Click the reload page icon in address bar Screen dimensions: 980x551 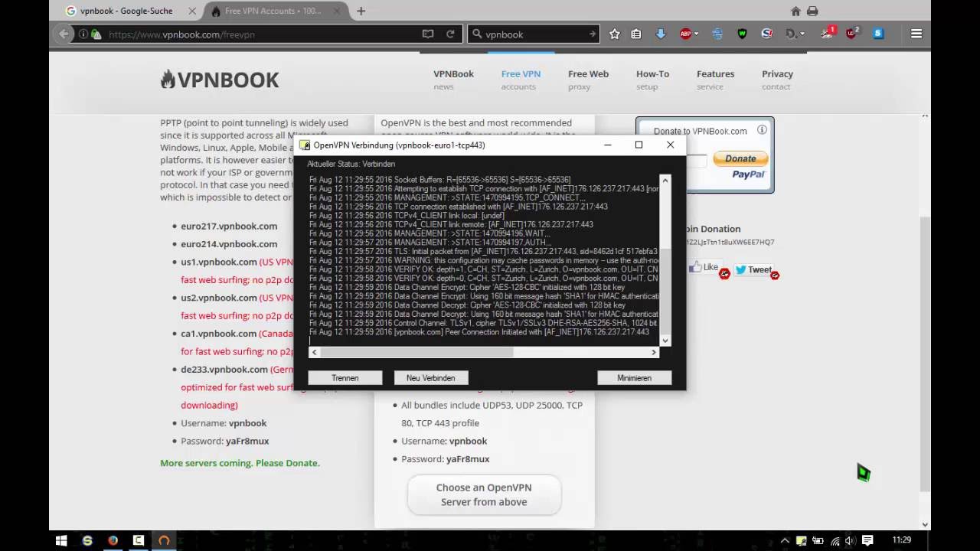450,34
